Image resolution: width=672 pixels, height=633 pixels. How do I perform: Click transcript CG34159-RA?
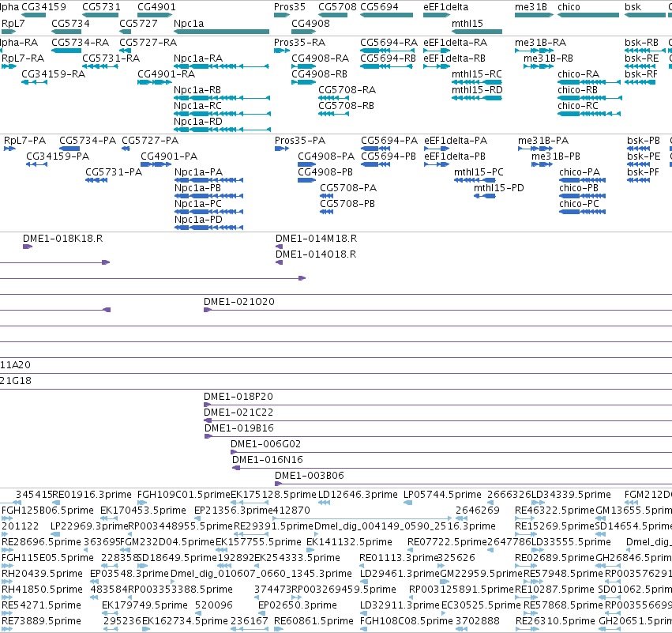click(x=34, y=82)
